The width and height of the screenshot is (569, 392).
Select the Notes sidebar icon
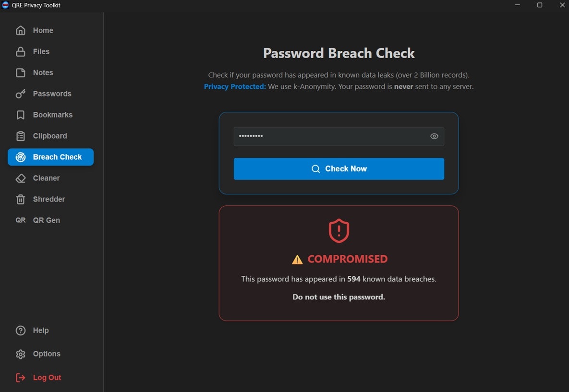click(21, 72)
